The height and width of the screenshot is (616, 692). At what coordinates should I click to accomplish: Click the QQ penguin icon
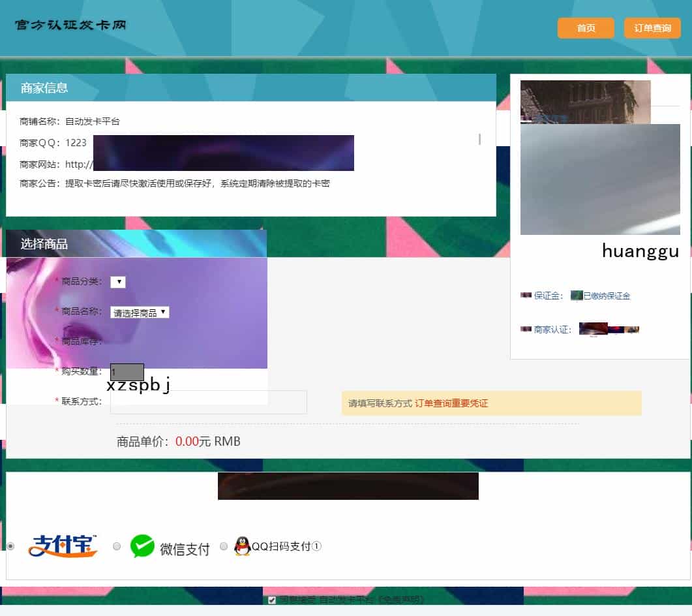coord(242,546)
